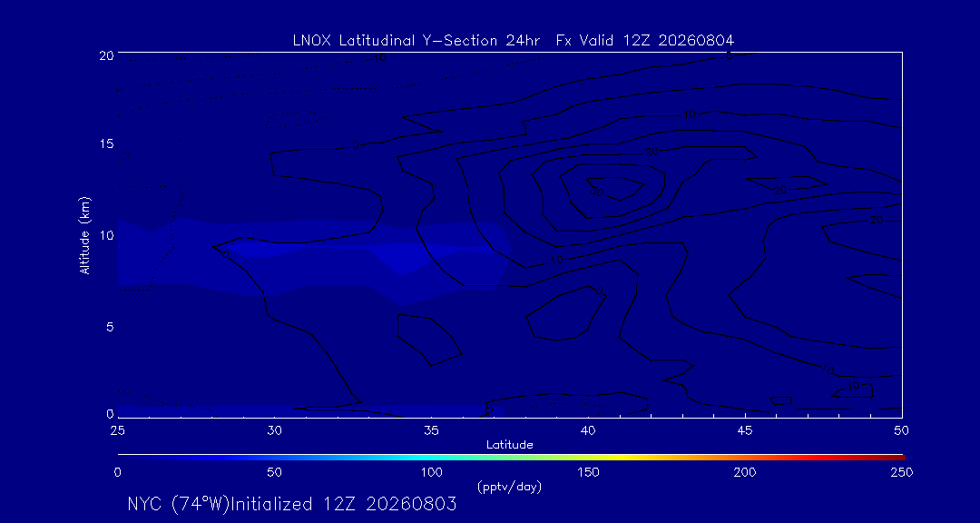The height and width of the screenshot is (523, 980).
Task: Click the 0 contour label near 33° latitude
Action: point(356,145)
